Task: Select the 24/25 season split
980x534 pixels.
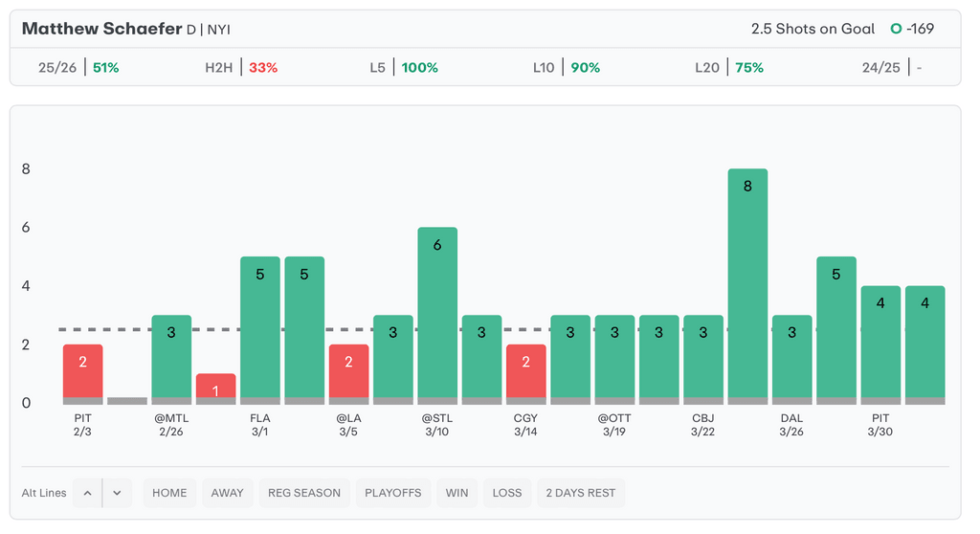Action: click(x=892, y=68)
